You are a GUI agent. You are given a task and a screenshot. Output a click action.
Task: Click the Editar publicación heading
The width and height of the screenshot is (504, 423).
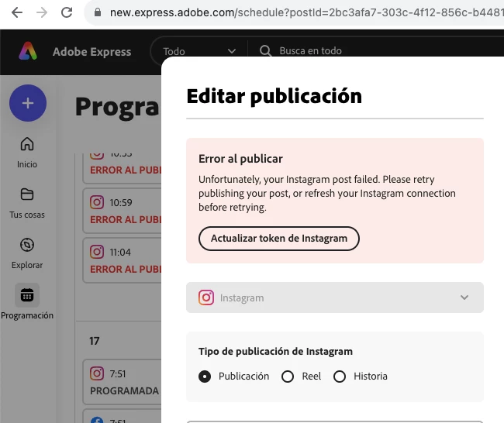[274, 96]
